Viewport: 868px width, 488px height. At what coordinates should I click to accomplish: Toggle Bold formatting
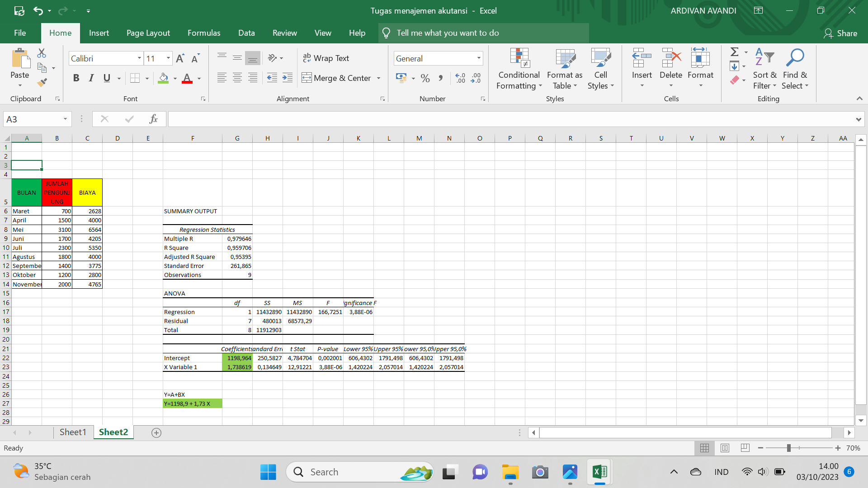point(76,78)
